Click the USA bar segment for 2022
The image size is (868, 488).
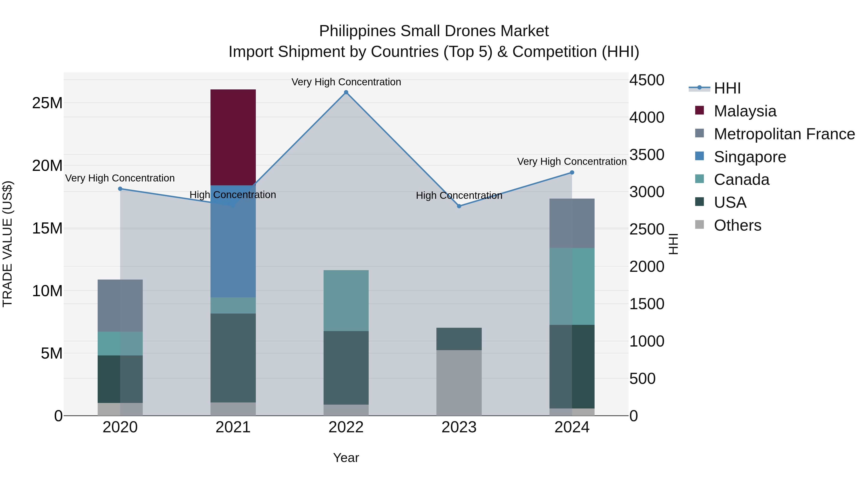(x=346, y=368)
